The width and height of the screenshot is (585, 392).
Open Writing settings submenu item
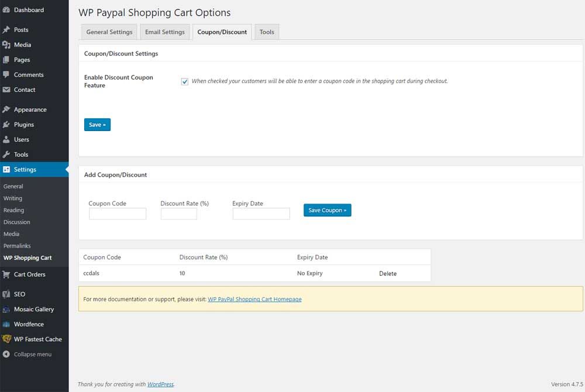(13, 198)
